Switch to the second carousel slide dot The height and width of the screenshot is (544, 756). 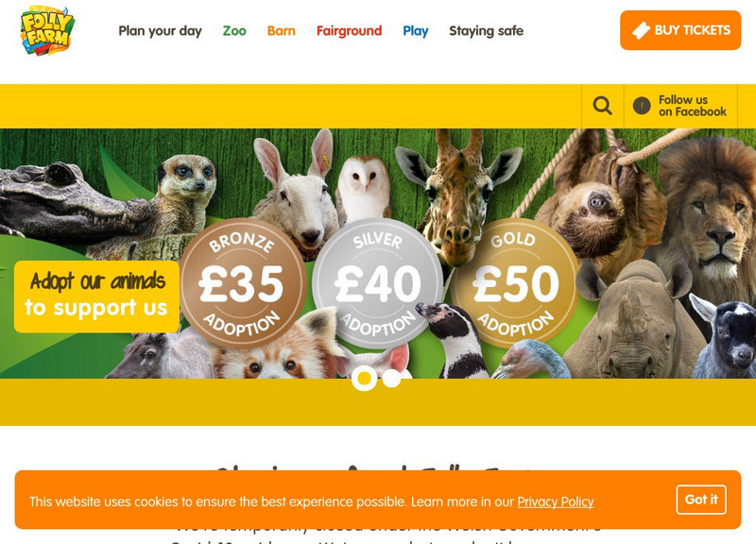391,378
